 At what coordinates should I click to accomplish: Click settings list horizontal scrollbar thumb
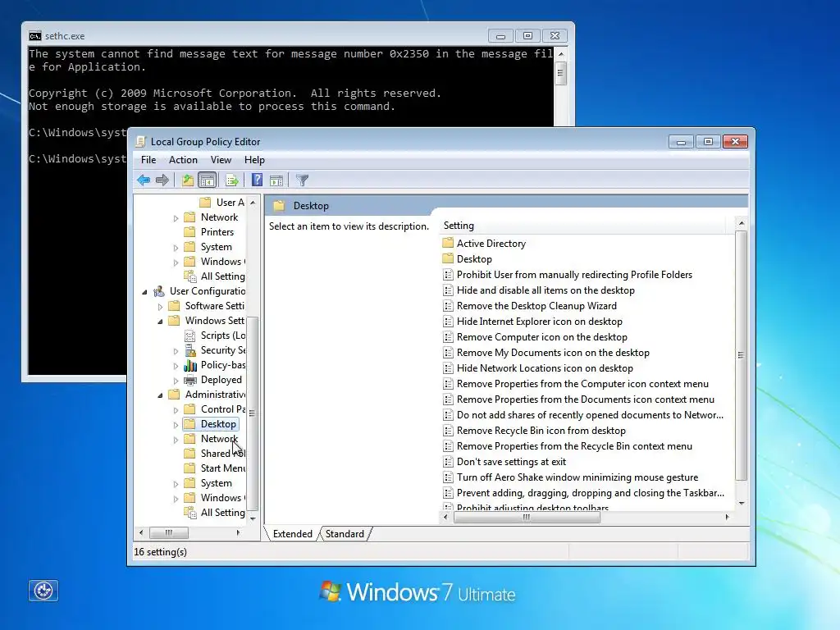point(527,517)
